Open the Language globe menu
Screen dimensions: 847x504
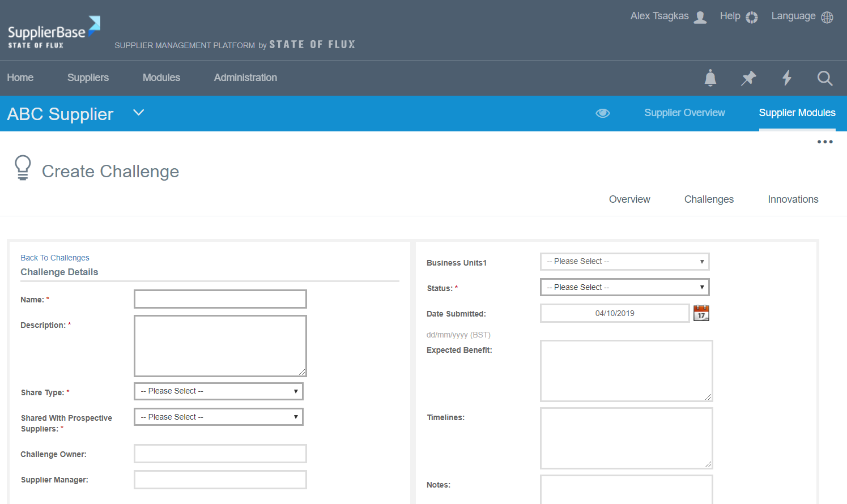coord(802,16)
